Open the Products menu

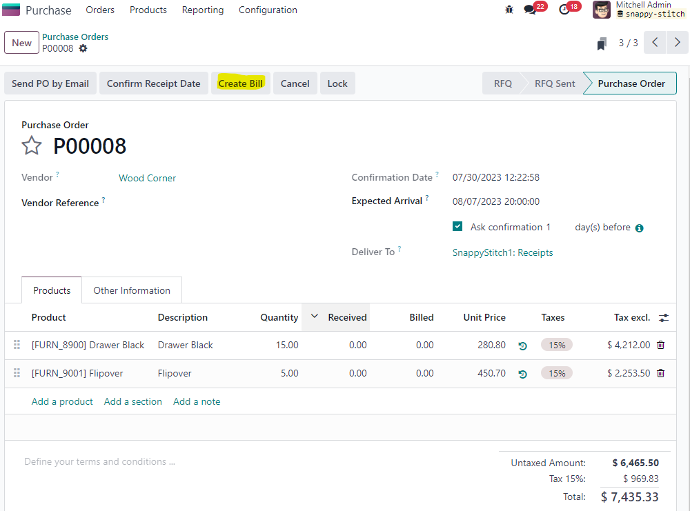tap(148, 10)
